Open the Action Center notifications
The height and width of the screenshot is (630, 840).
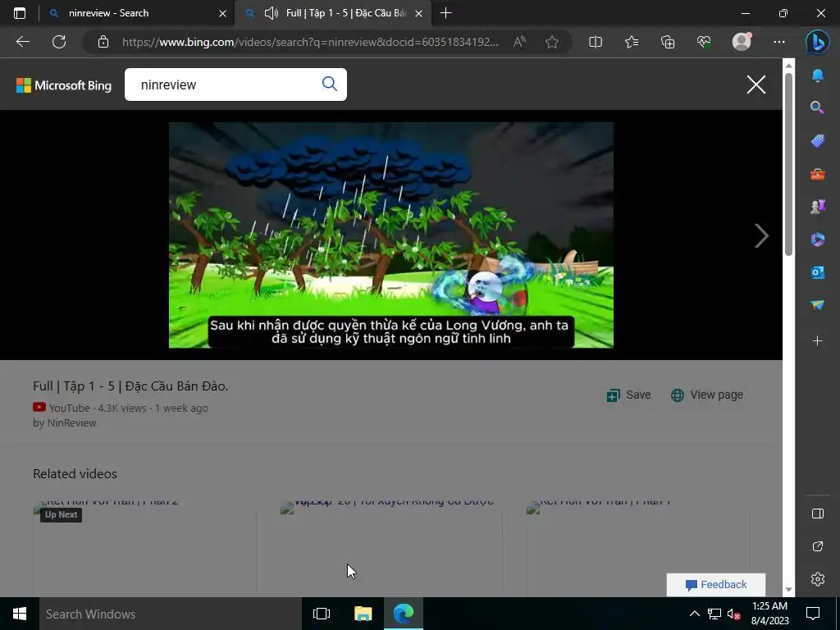(x=813, y=614)
